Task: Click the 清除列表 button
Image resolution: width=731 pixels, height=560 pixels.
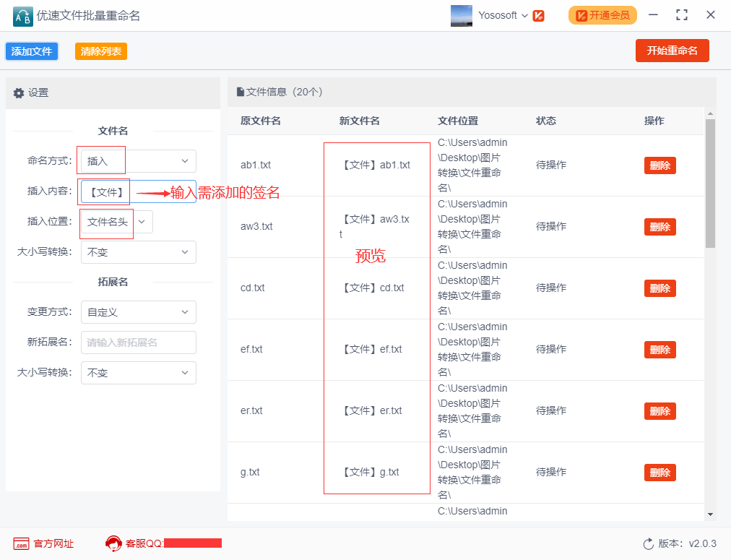Action: coord(100,51)
